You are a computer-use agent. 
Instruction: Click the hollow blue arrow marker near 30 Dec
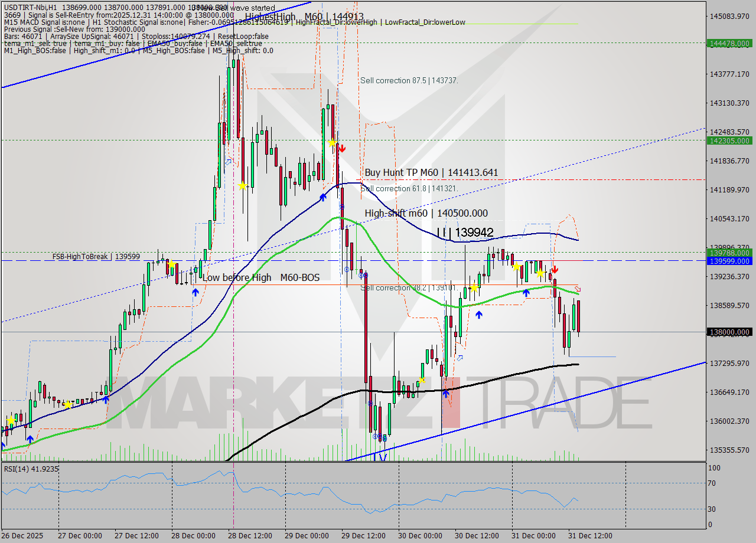pos(461,359)
